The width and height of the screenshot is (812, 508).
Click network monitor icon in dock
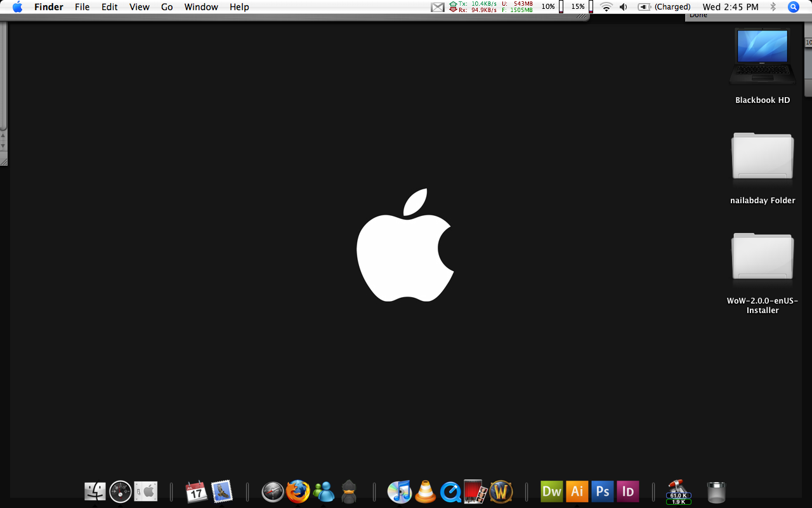coord(678,491)
